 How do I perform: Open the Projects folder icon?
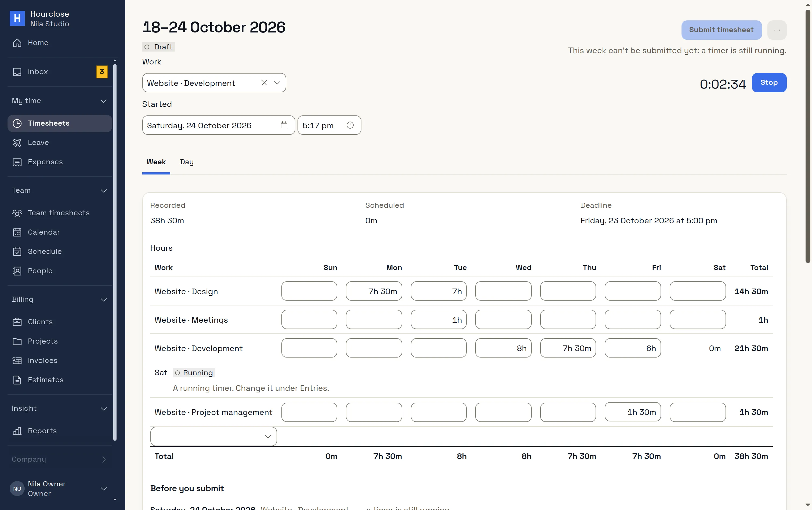[x=17, y=341]
